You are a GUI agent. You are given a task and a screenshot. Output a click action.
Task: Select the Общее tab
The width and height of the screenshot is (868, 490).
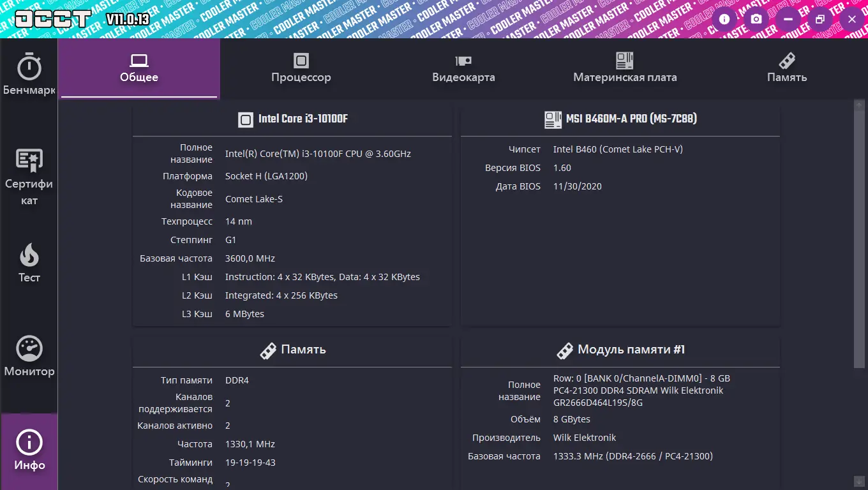tap(139, 68)
